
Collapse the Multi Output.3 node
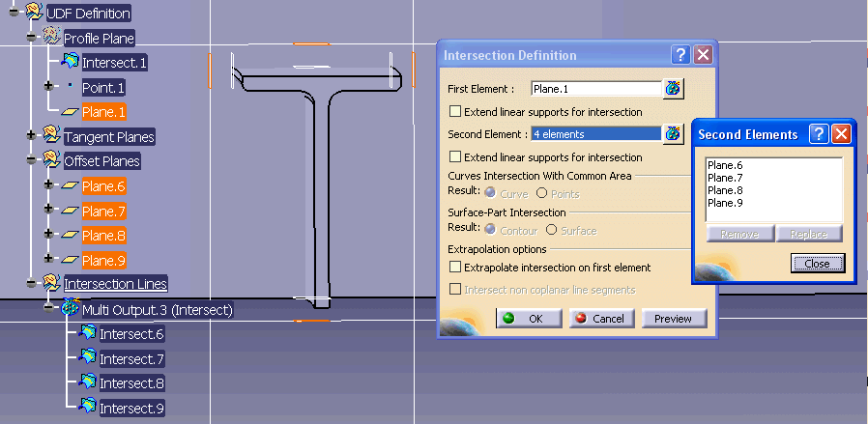(48, 307)
